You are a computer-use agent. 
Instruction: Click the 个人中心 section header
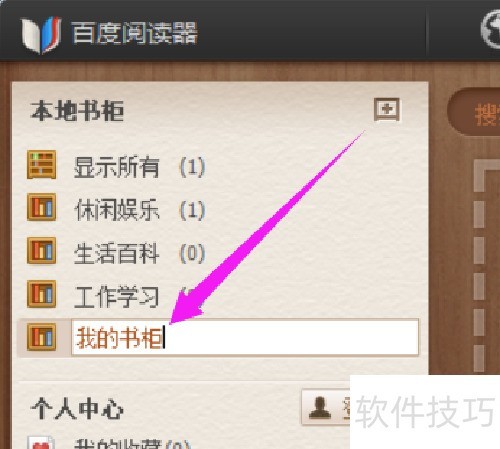click(x=77, y=408)
